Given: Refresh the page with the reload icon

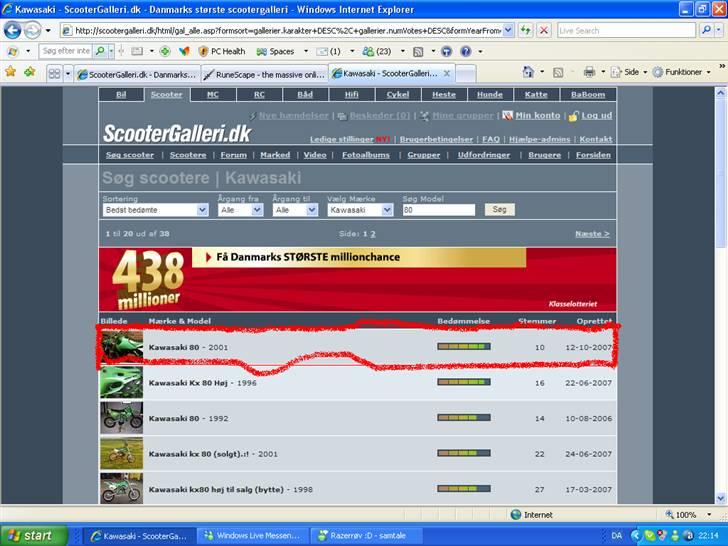Looking at the screenshot, I should click(x=526, y=31).
